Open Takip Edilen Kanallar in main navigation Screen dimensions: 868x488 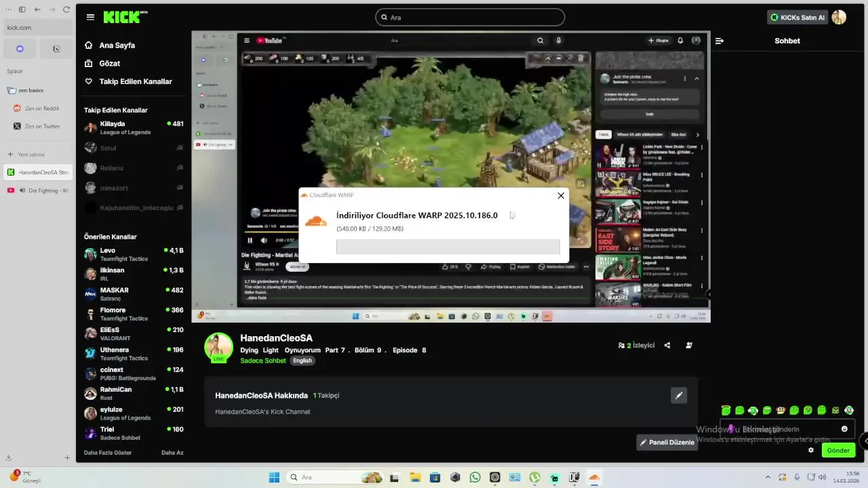(x=128, y=81)
